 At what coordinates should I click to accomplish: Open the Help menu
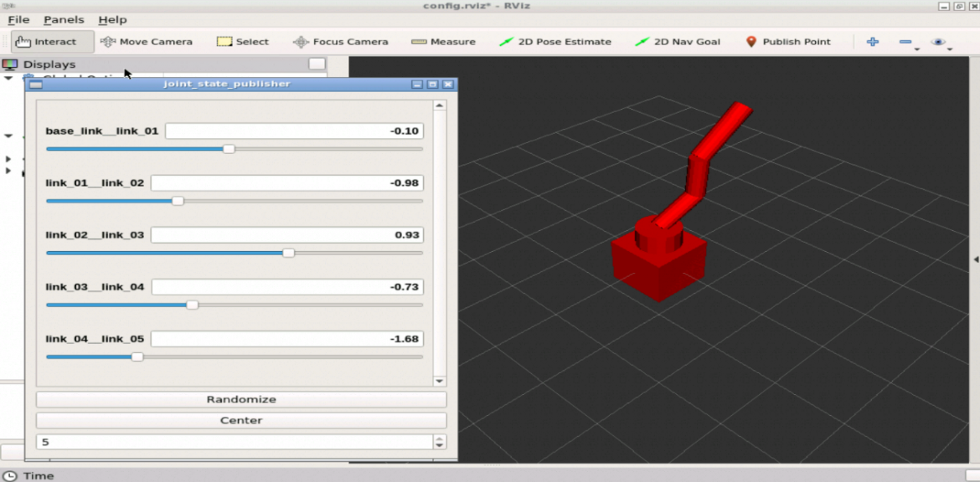pyautogui.click(x=112, y=20)
